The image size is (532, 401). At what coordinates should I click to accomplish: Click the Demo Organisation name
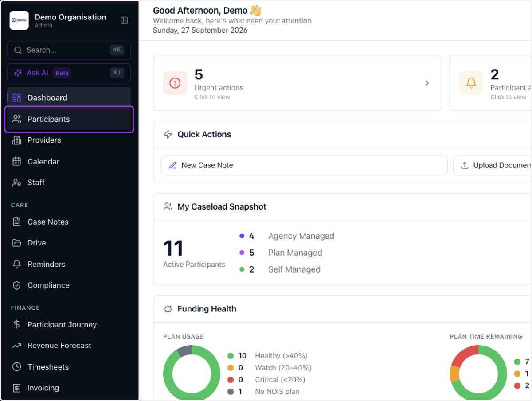coord(70,17)
